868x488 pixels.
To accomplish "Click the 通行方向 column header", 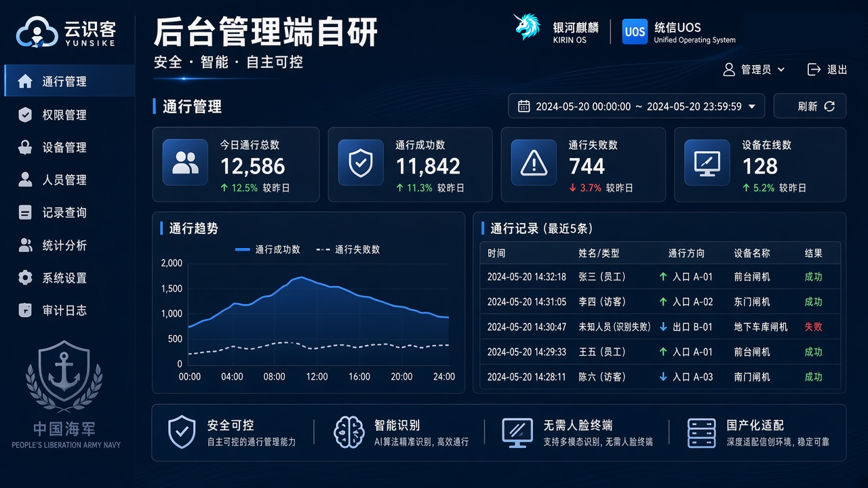I will [x=686, y=253].
